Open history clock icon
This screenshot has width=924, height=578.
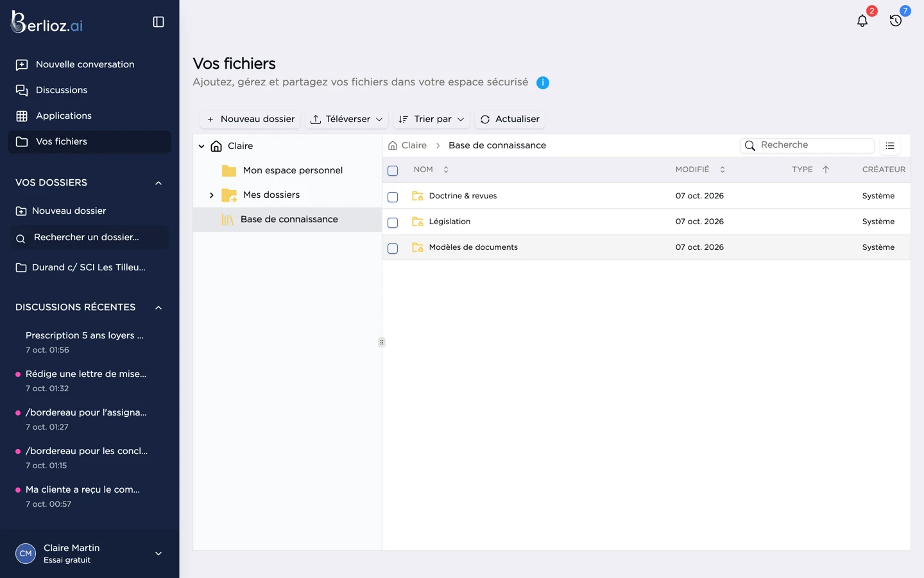coord(896,21)
